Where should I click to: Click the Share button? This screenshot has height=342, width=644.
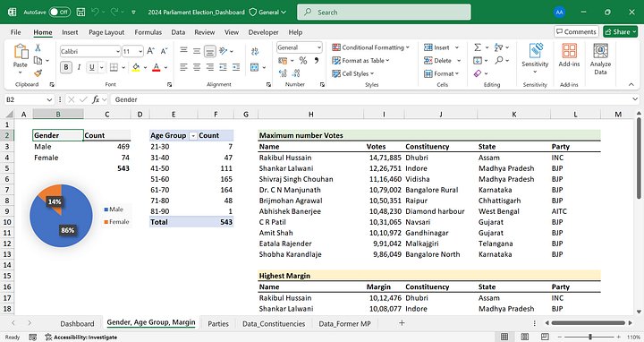point(620,31)
